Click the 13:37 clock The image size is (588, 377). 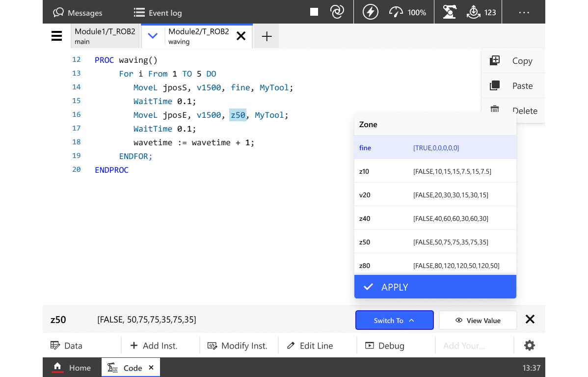531,368
